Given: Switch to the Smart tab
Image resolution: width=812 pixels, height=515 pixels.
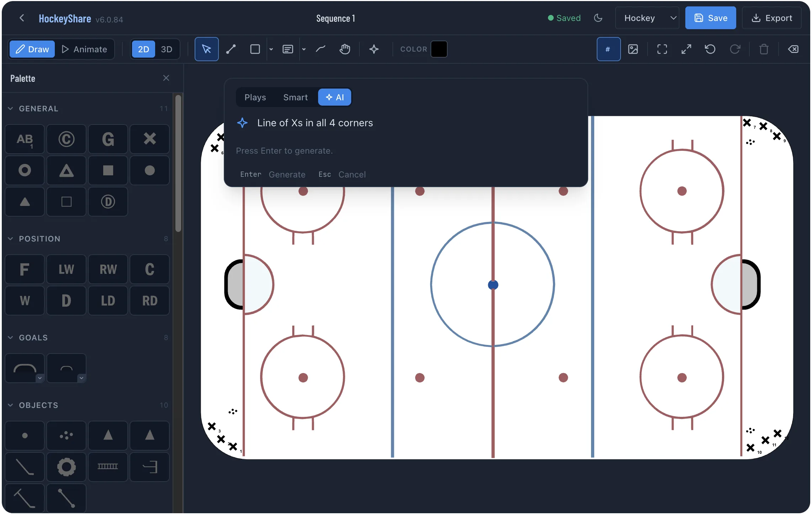Looking at the screenshot, I should click(x=295, y=97).
